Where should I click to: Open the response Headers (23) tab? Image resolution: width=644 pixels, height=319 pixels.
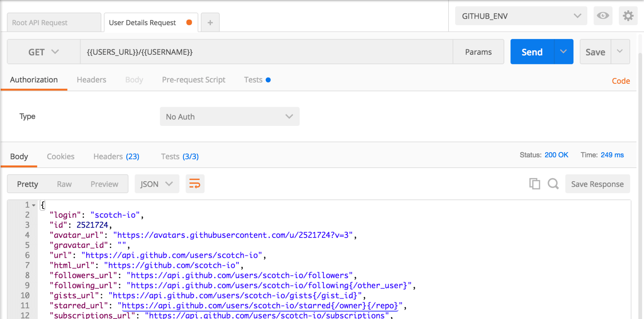(116, 156)
